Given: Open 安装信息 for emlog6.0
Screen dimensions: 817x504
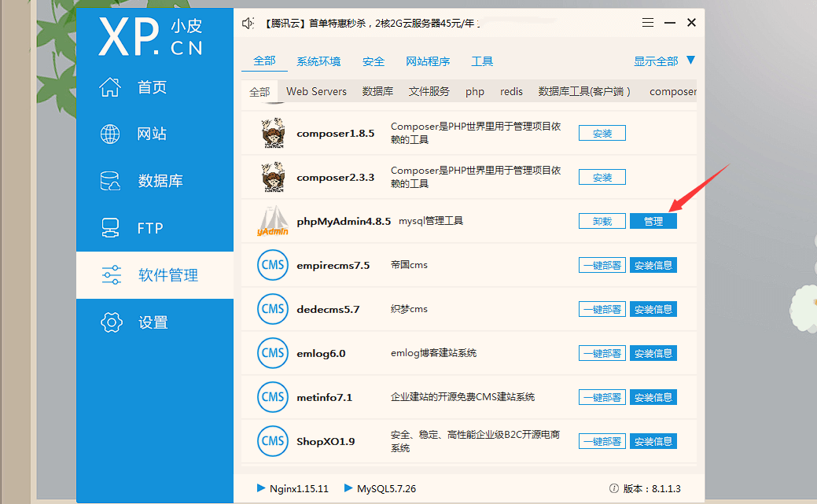Looking at the screenshot, I should [653, 353].
